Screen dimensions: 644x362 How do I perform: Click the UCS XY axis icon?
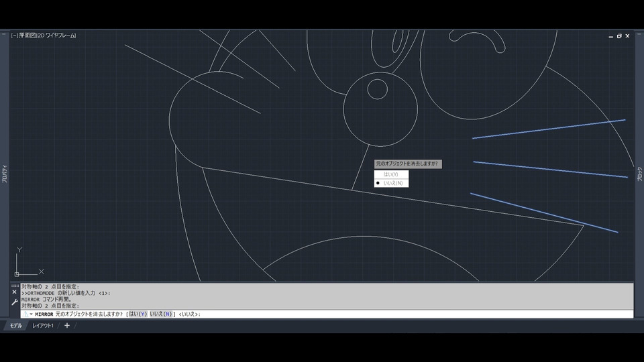tap(29, 262)
